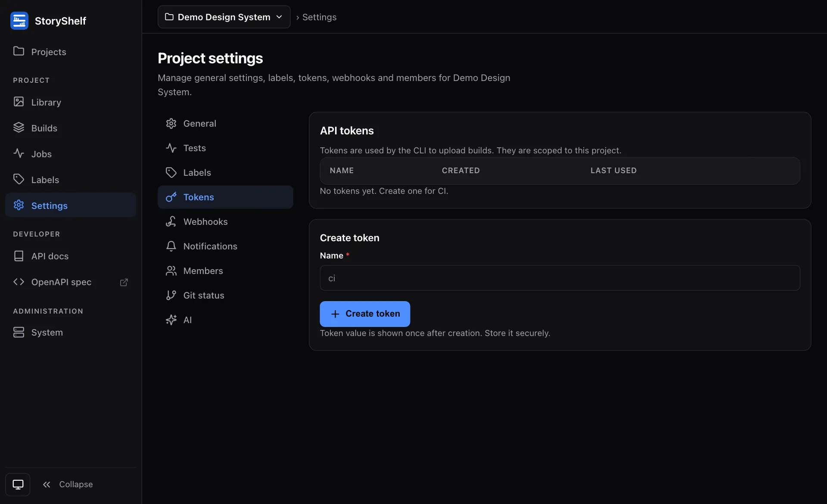Open the Demo Design System project dropdown
This screenshot has height=504, width=827.
(x=224, y=17)
